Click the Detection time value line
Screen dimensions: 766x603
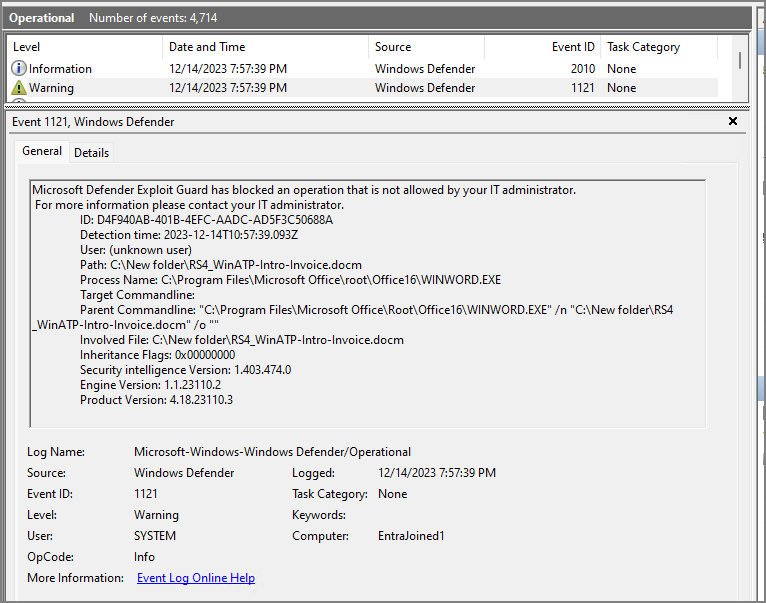(x=189, y=235)
